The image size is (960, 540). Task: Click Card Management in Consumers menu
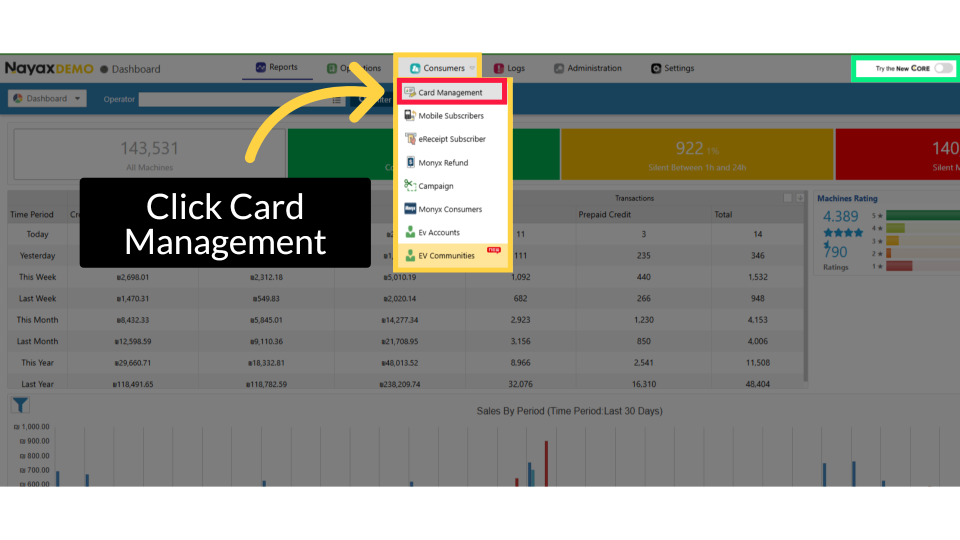pos(450,93)
